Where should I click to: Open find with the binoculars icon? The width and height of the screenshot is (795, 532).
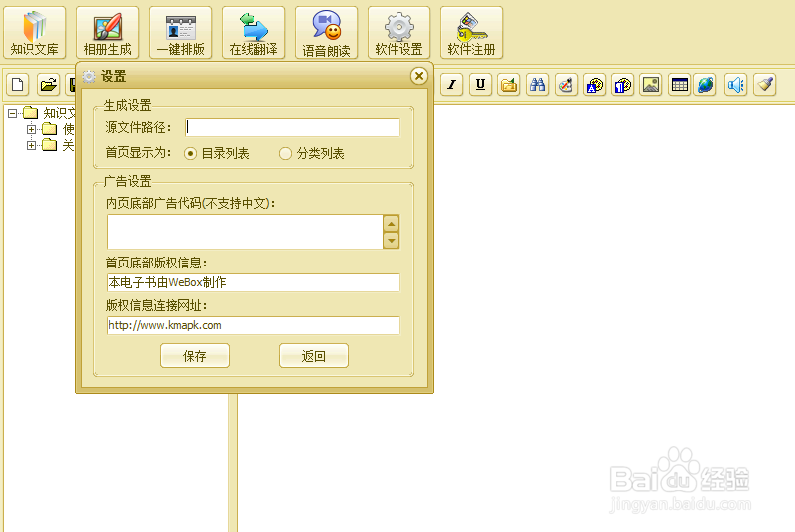click(x=537, y=85)
